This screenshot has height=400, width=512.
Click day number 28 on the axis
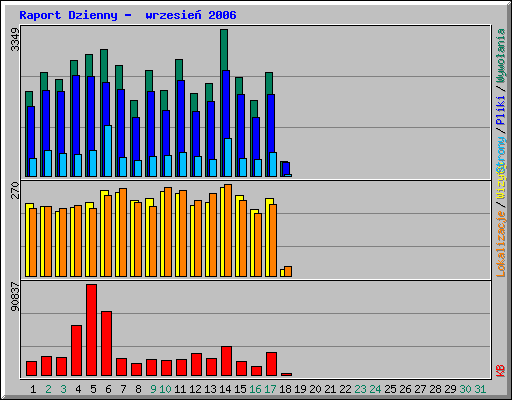pyautogui.click(x=435, y=389)
